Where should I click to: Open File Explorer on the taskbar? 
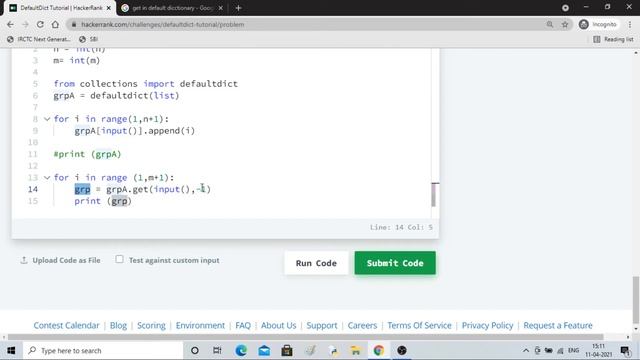(x=356, y=350)
